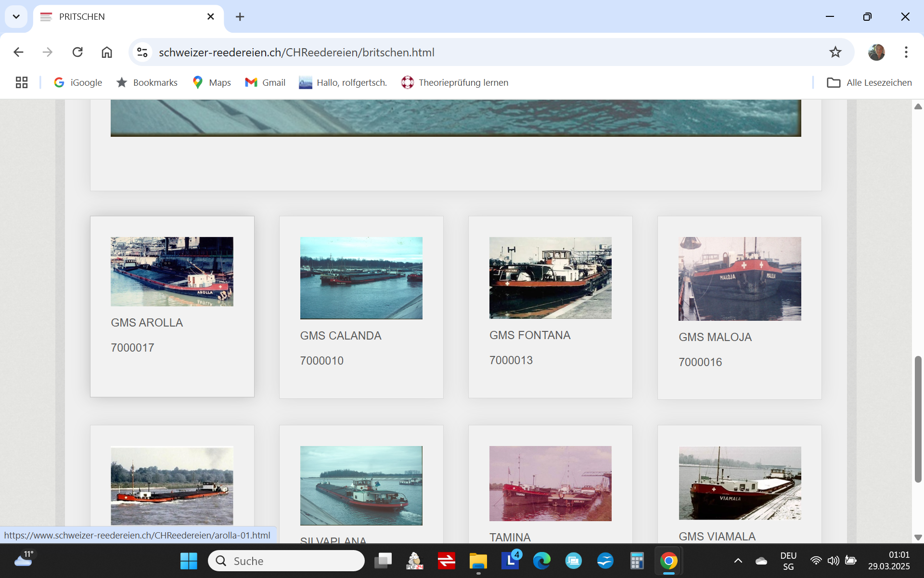Bookmark this page with the star icon
Viewport: 924px width, 578px height.
[x=835, y=52]
